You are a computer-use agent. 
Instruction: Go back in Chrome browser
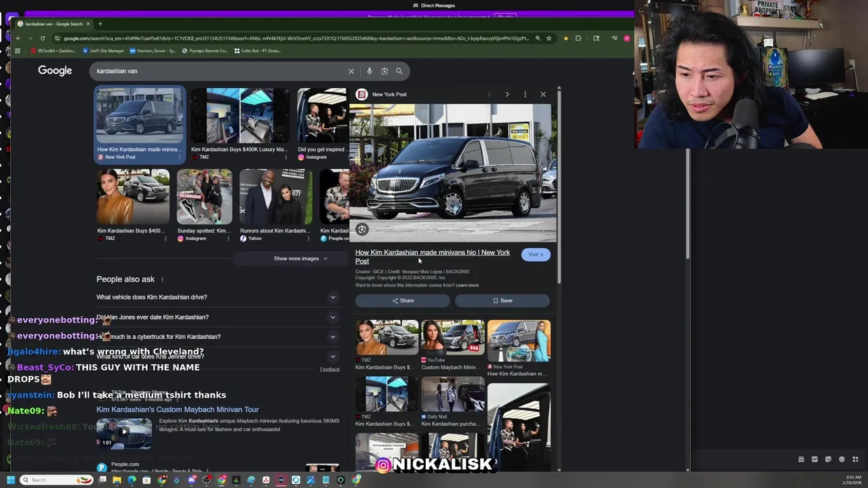tap(18, 38)
